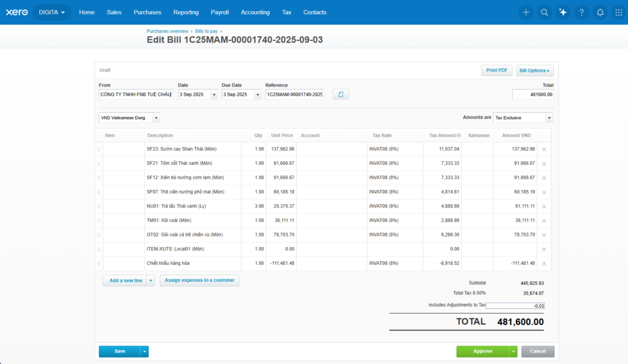Image resolution: width=628 pixels, height=364 pixels.
Task: Expand the DIGITA organisation switcher
Action: click(x=52, y=12)
